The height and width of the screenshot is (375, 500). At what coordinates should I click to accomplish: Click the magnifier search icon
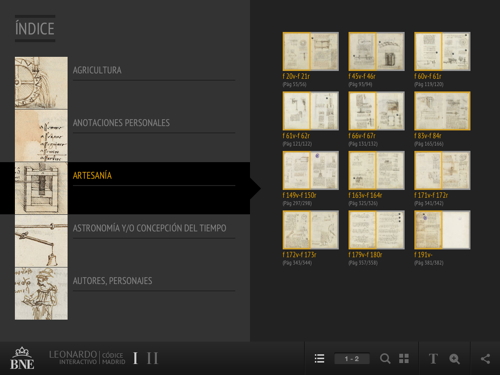385,359
